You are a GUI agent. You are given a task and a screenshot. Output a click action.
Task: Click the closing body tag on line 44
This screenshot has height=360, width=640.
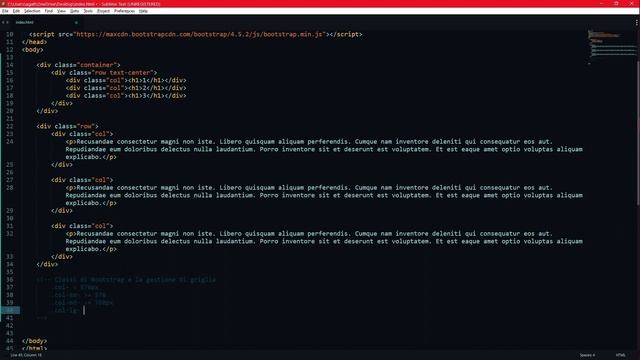click(x=34, y=341)
